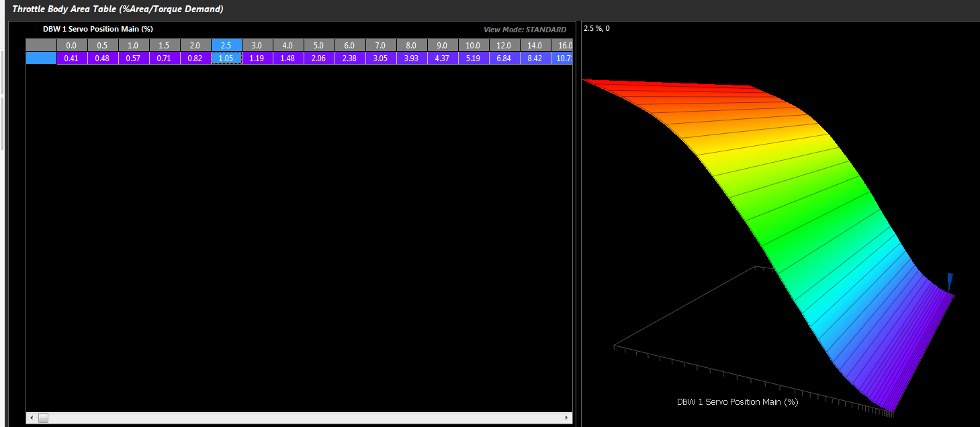Select the cell with value 8.42
The height and width of the screenshot is (427, 980).
click(535, 59)
